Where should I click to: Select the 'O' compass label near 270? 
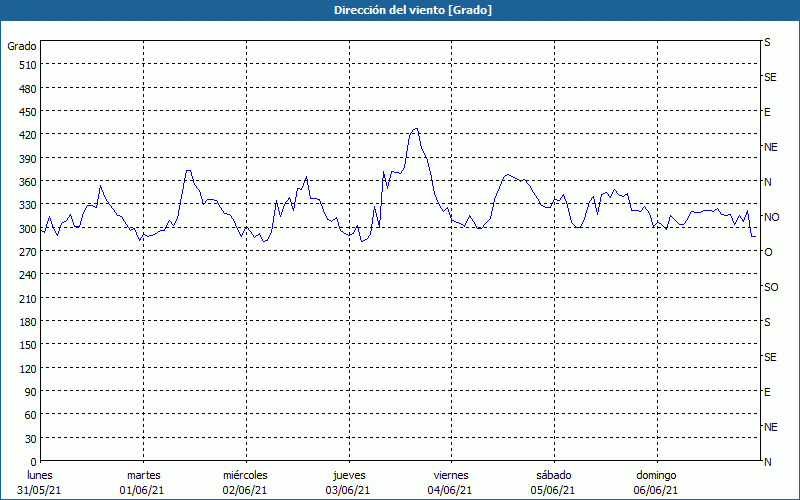(x=768, y=253)
